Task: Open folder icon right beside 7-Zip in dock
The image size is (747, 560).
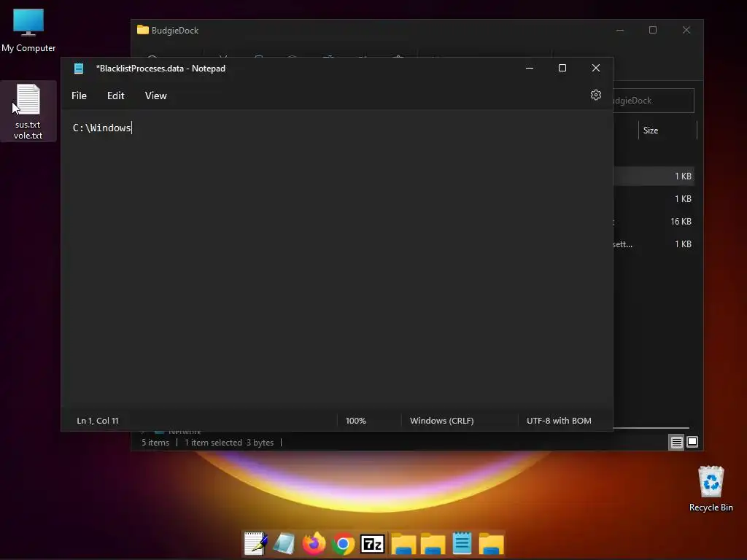Action: (403, 544)
